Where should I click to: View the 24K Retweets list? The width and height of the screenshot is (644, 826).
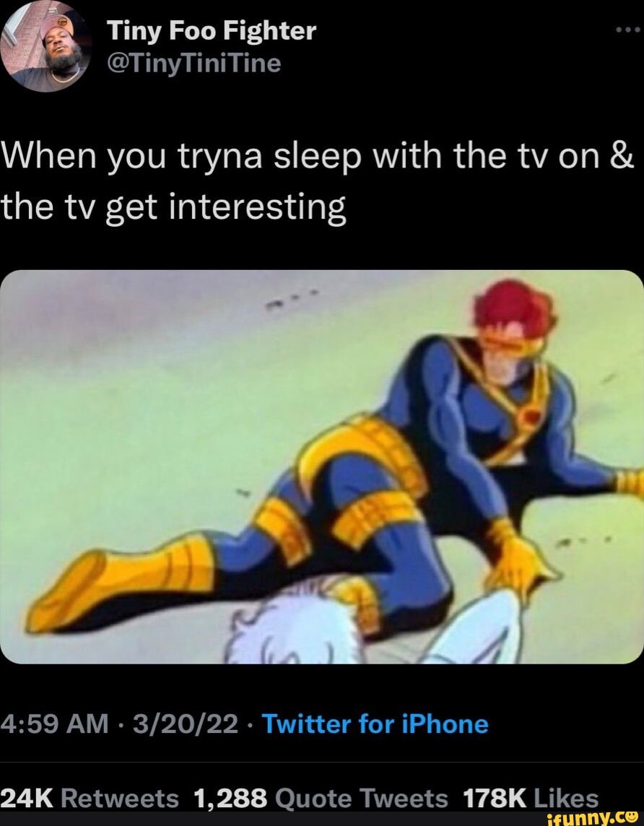pos(90,798)
